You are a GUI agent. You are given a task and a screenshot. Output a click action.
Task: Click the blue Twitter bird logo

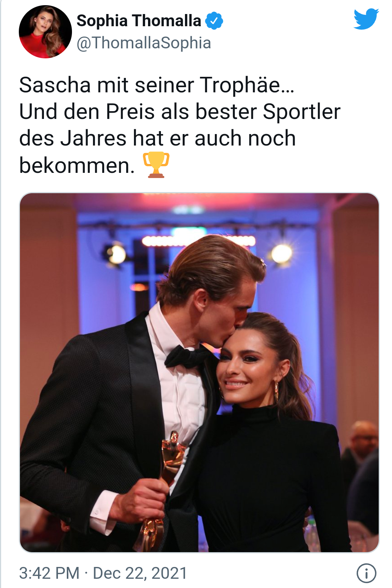coord(366,19)
